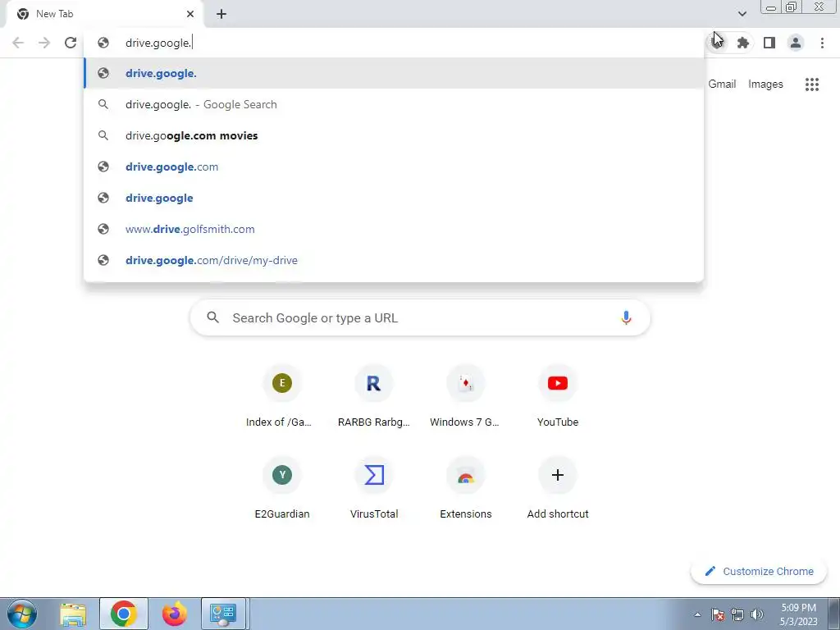The width and height of the screenshot is (840, 630).
Task: Open the VirusTotal shortcut
Action: pos(374,489)
